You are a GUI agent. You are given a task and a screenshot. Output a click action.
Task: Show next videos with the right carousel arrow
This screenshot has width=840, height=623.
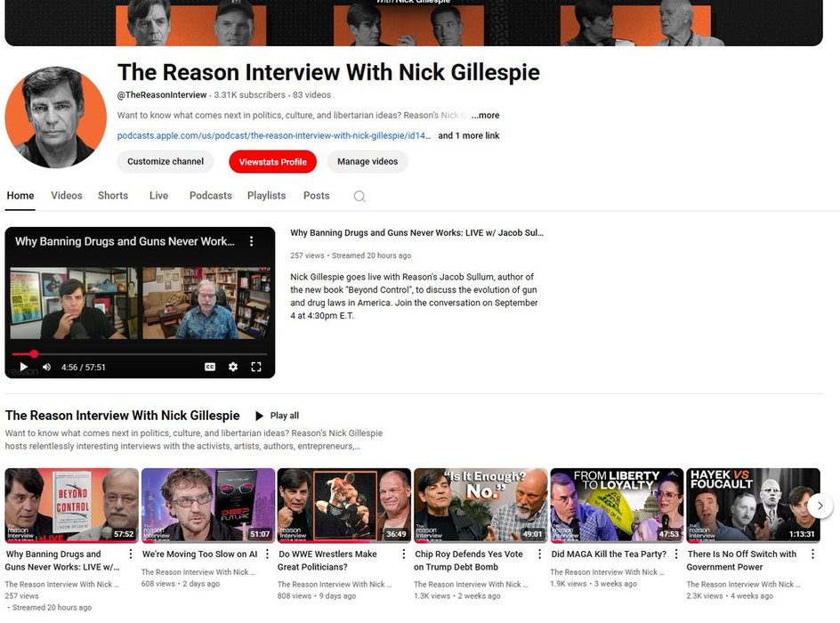pos(820,506)
